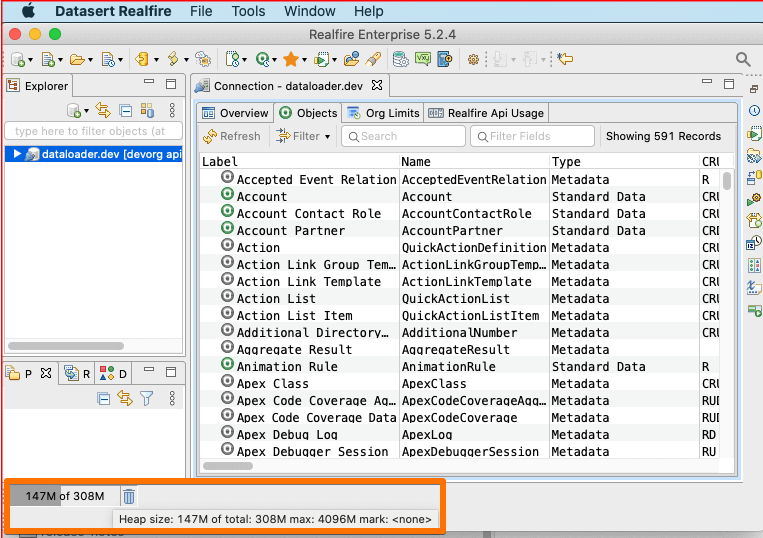The image size is (763, 538).
Task: Switch to the R tab in lower-left panel
Action: pos(77,374)
